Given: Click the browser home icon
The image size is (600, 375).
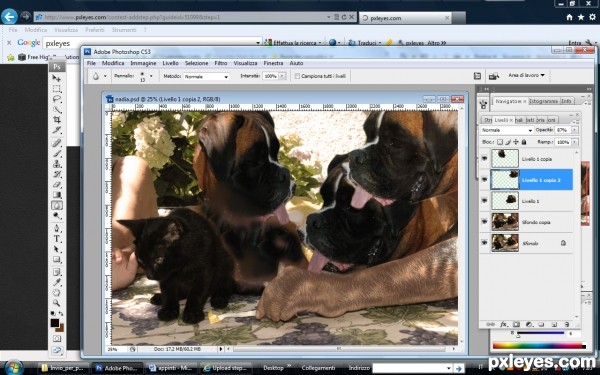Looking at the screenshot, I should point(569,17).
